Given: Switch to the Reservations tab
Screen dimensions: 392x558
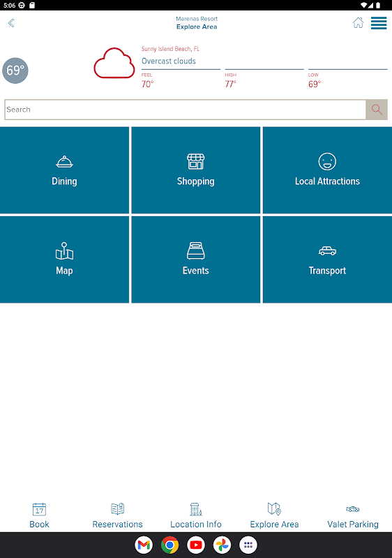Looking at the screenshot, I should click(117, 515).
